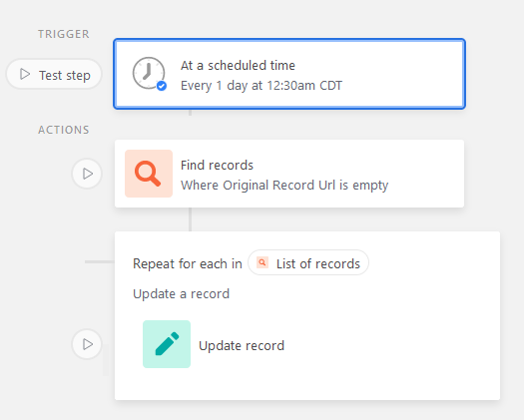The image size is (524, 420).
Task: Click the TRIGGER section heading
Action: pos(64,34)
